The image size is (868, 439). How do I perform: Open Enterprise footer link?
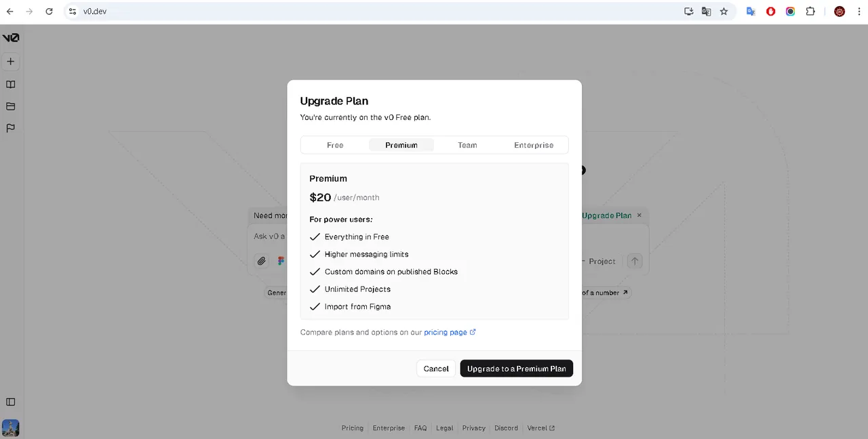click(x=389, y=428)
